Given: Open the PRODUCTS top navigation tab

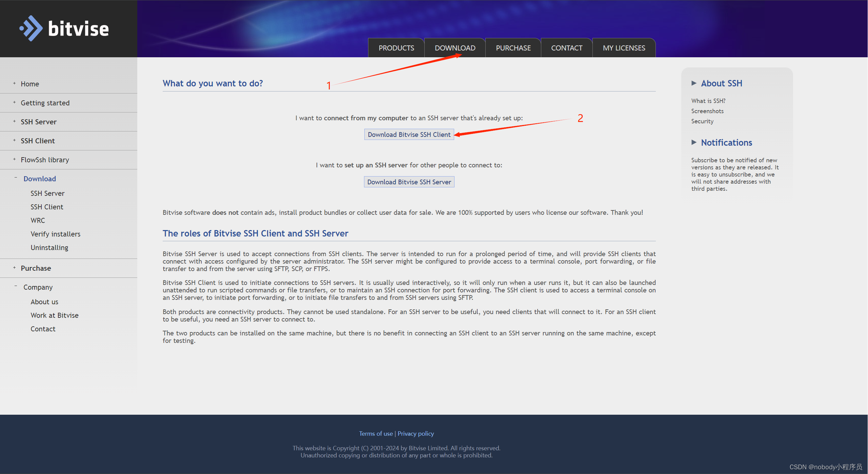Looking at the screenshot, I should click(x=396, y=48).
